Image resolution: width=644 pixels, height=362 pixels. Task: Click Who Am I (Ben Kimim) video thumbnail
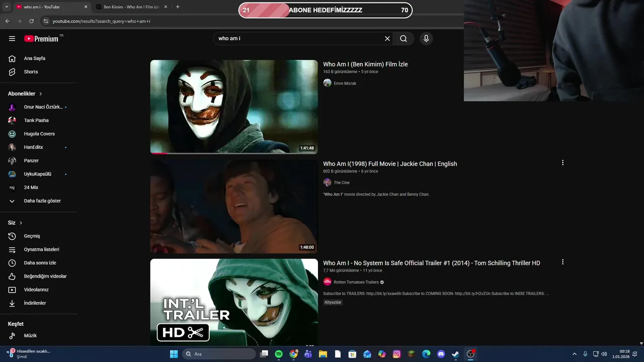click(234, 107)
